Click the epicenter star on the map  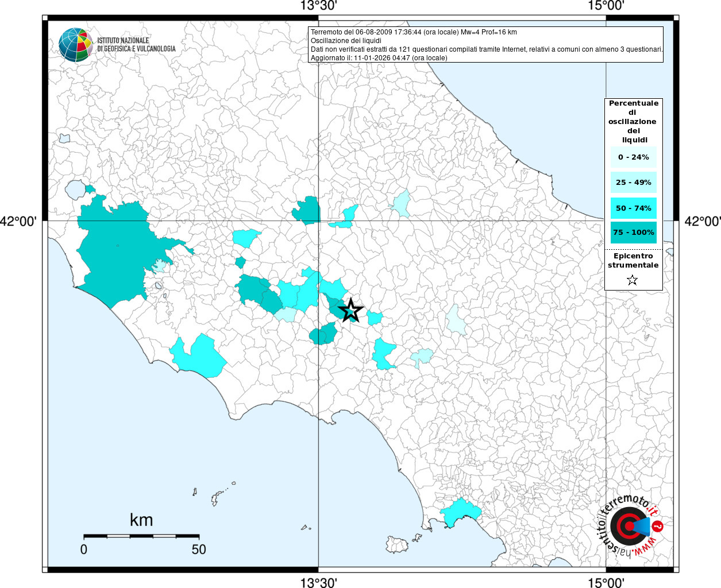click(351, 311)
